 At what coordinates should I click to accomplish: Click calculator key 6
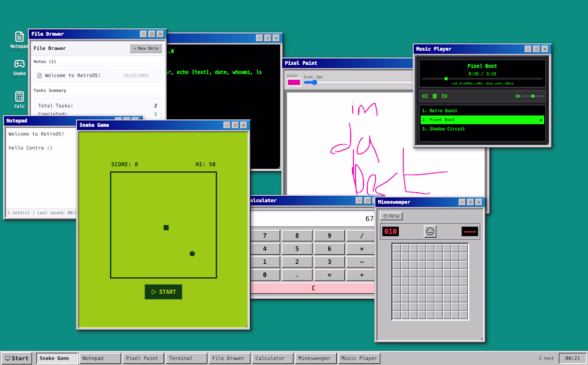(329, 249)
